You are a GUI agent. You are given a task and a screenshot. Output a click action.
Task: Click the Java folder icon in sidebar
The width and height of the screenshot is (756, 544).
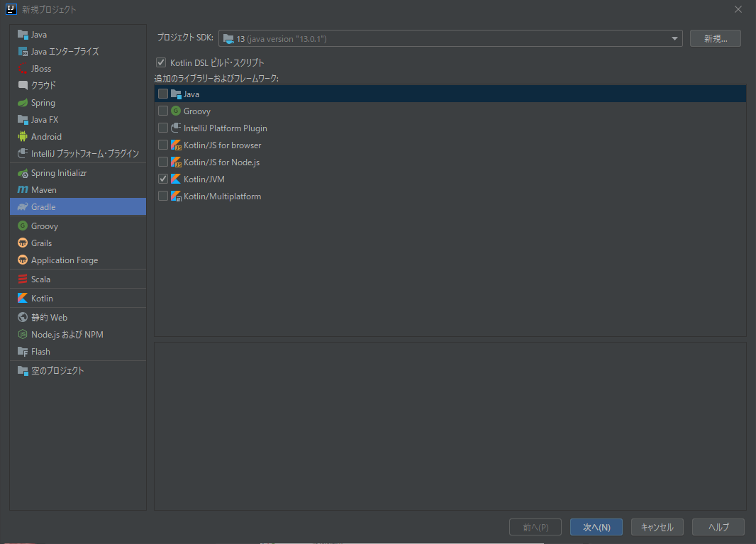[23, 35]
